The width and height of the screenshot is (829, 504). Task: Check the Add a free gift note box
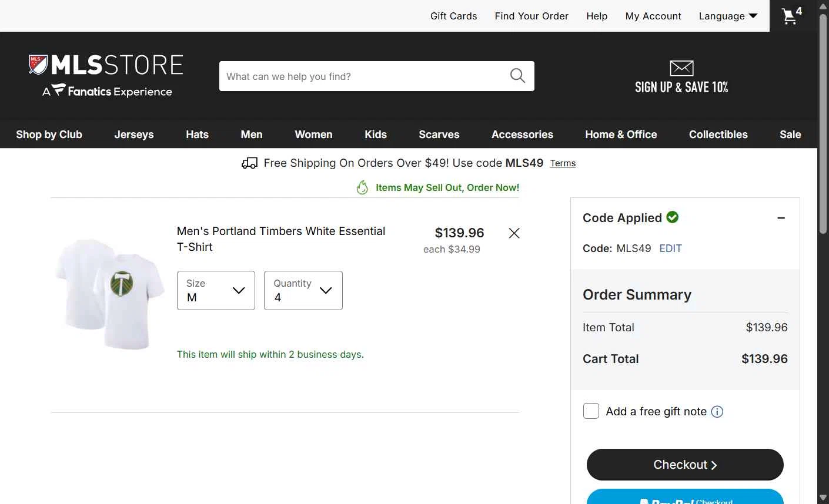(x=591, y=411)
